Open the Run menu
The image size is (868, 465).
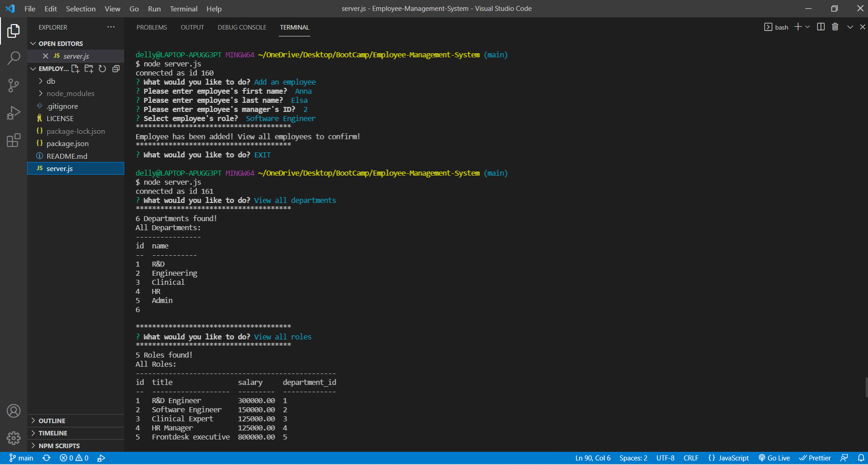[154, 9]
